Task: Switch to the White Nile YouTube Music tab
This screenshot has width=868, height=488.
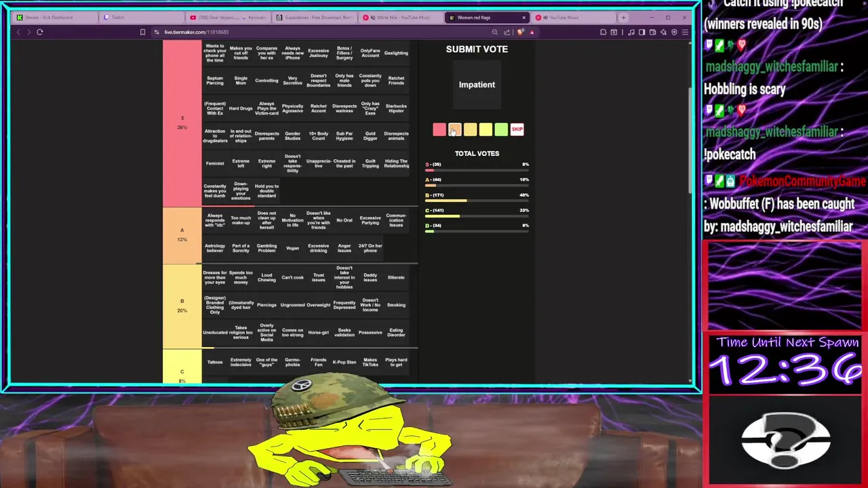Action: coord(401,18)
